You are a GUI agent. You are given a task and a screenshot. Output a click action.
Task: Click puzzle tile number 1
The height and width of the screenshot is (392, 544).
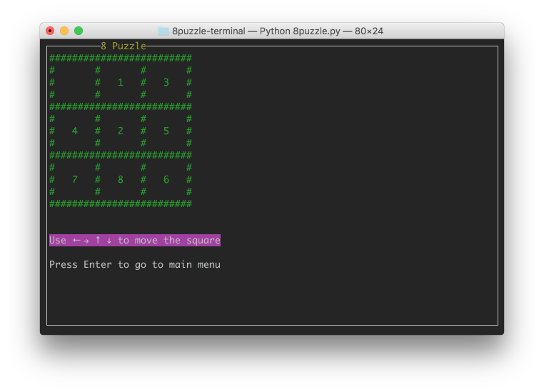click(121, 82)
